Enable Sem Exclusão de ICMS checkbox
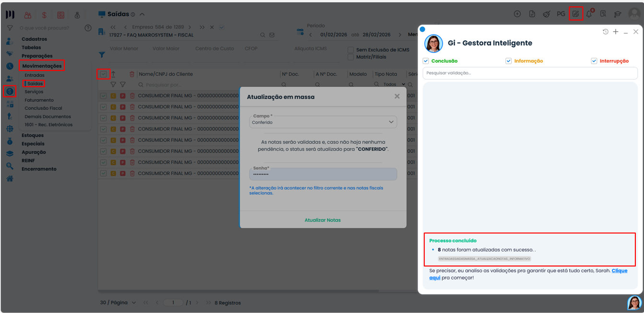The height and width of the screenshot is (313, 644). pyautogui.click(x=351, y=50)
